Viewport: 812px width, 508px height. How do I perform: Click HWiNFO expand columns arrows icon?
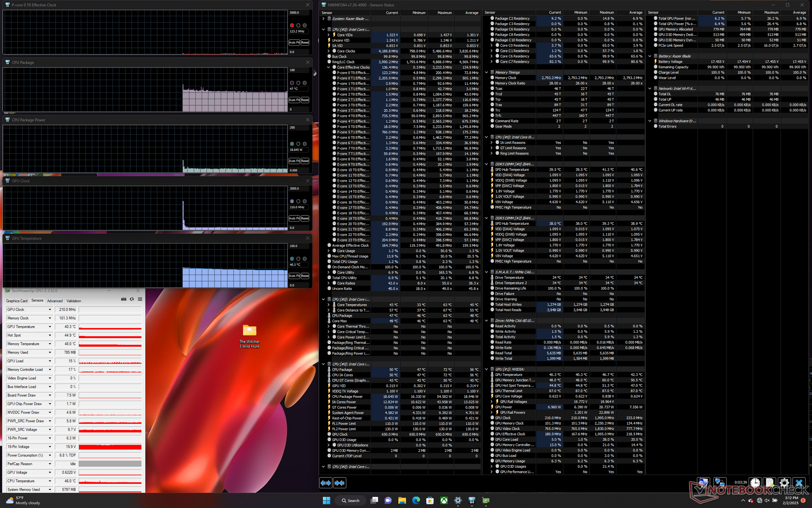[326, 483]
